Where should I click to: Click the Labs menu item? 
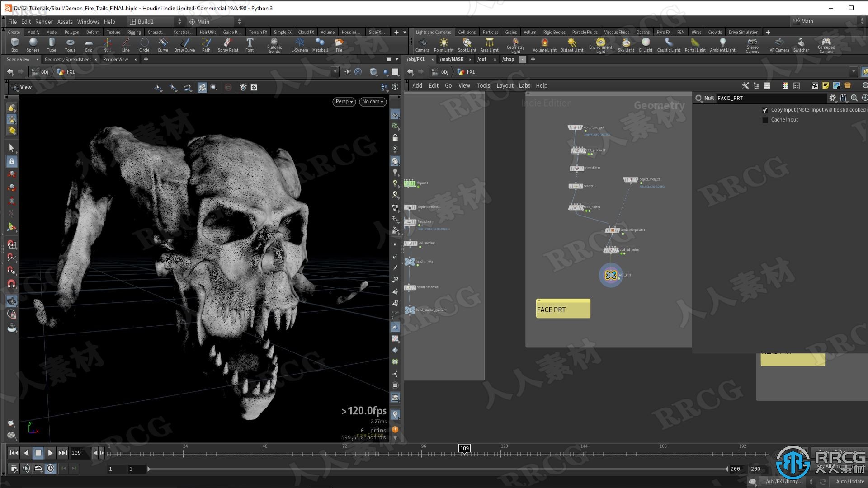pos(524,85)
